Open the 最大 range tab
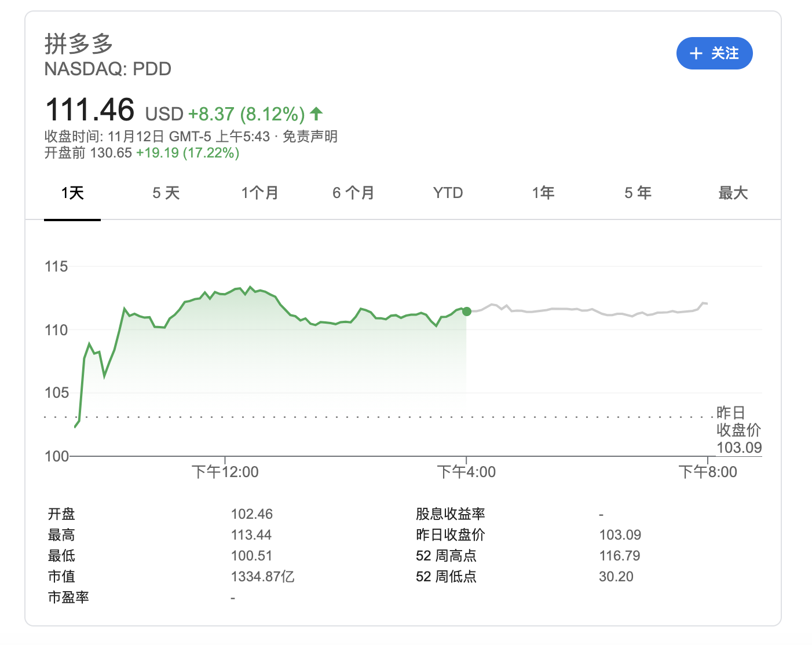Viewport: 812px width, 645px height. point(733,193)
